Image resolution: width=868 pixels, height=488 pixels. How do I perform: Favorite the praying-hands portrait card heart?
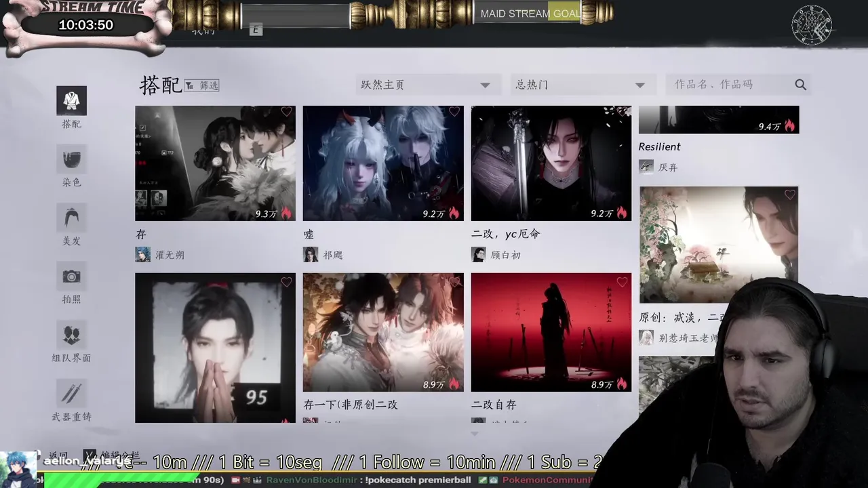tap(286, 282)
